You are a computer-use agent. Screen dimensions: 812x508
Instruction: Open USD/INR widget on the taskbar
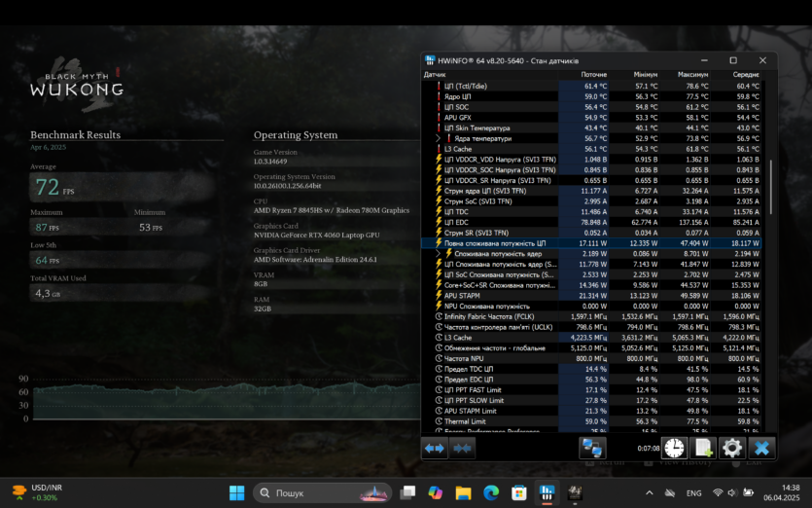tap(37, 492)
